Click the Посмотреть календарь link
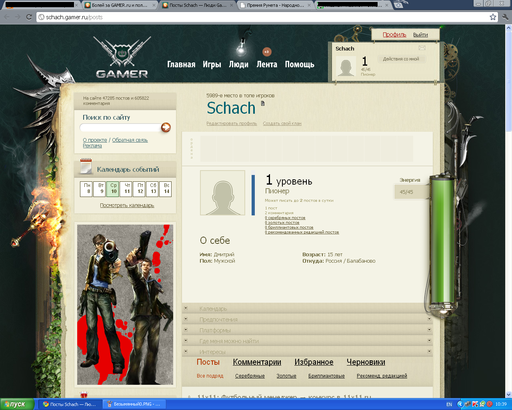This screenshot has width=512, height=410. tap(127, 205)
